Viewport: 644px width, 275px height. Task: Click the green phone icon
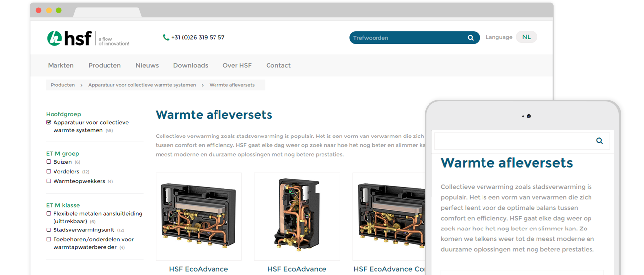click(166, 38)
